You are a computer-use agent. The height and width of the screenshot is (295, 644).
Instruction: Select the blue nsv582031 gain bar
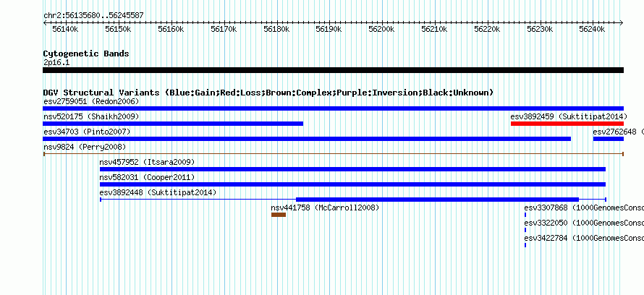[x=353, y=184]
